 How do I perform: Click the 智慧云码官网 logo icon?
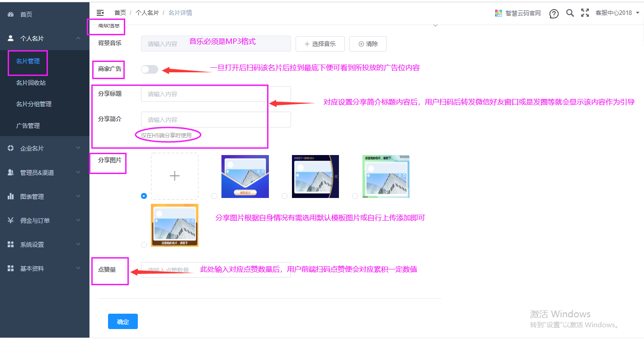(498, 13)
